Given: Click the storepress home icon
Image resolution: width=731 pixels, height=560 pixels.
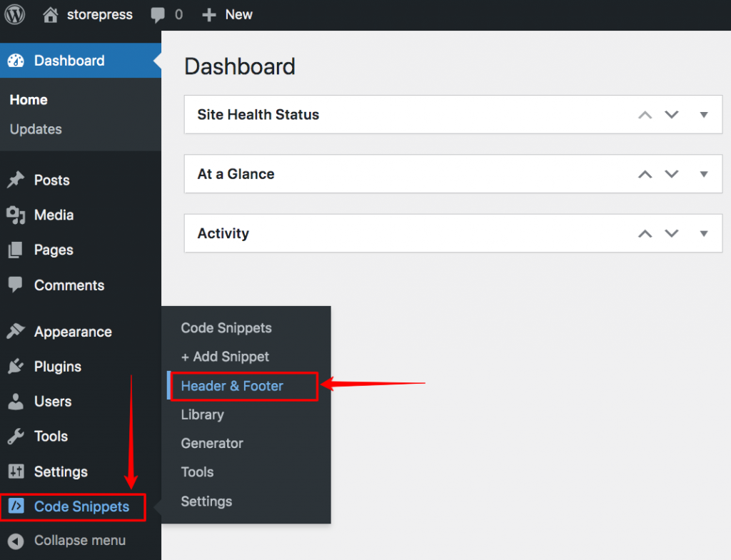Looking at the screenshot, I should coord(50,14).
